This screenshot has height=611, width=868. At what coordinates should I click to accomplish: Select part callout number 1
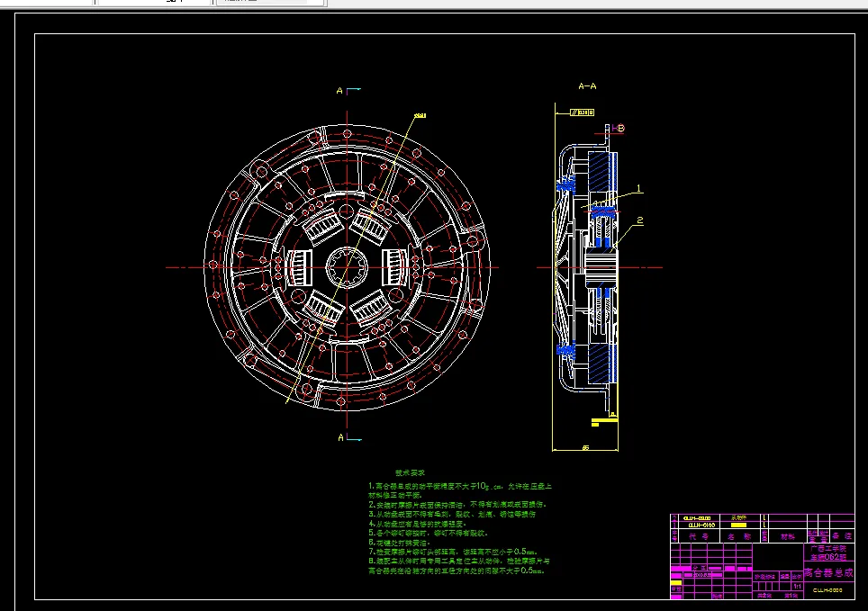[x=637, y=190]
